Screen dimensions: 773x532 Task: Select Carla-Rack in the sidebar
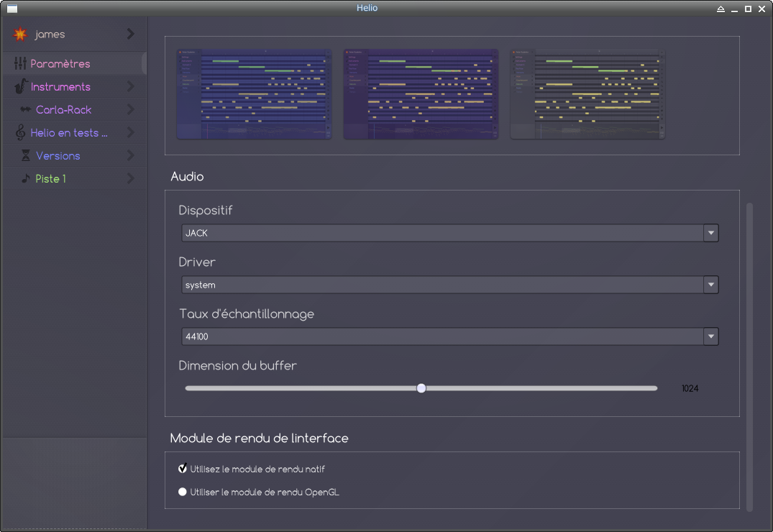pos(74,109)
